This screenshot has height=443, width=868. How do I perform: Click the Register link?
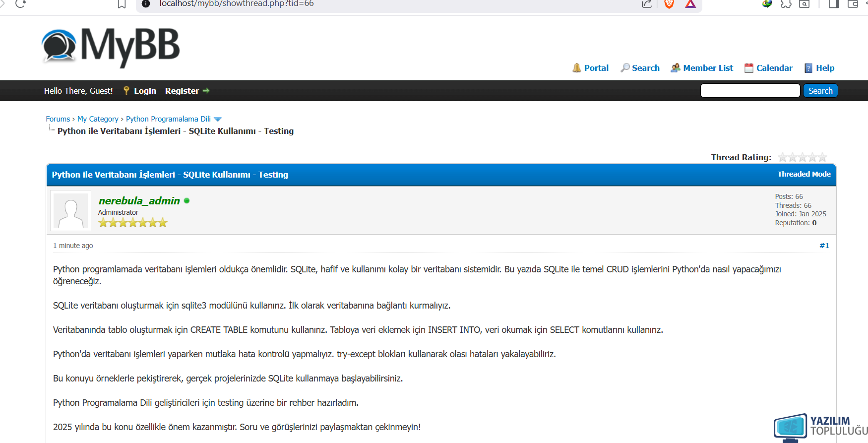[x=182, y=91]
